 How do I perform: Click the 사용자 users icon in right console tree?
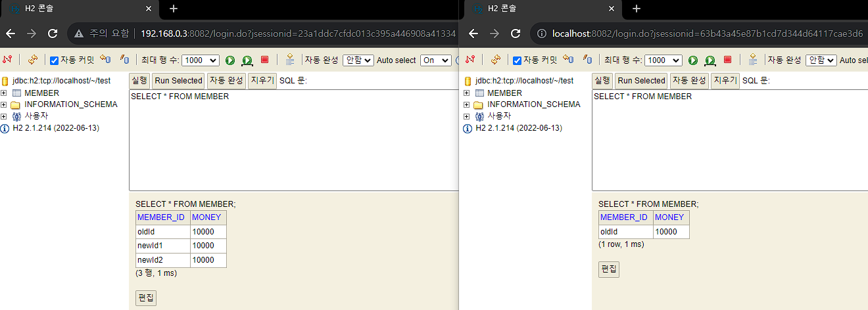(479, 116)
